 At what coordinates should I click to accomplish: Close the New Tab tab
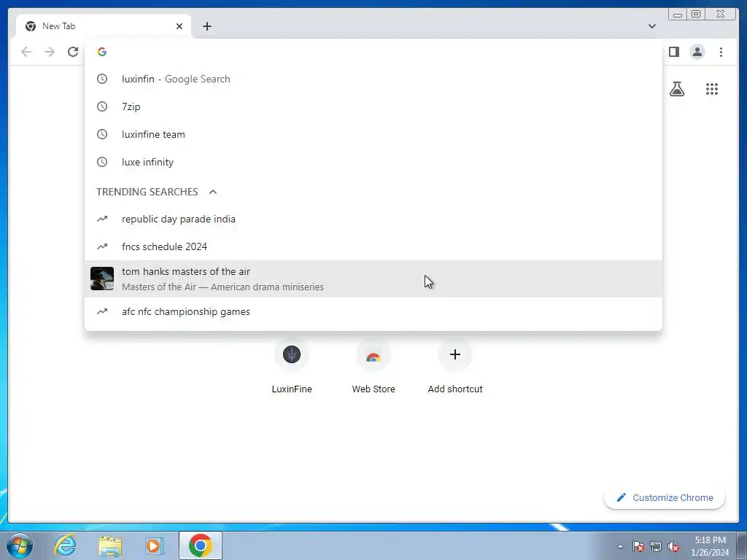click(179, 26)
